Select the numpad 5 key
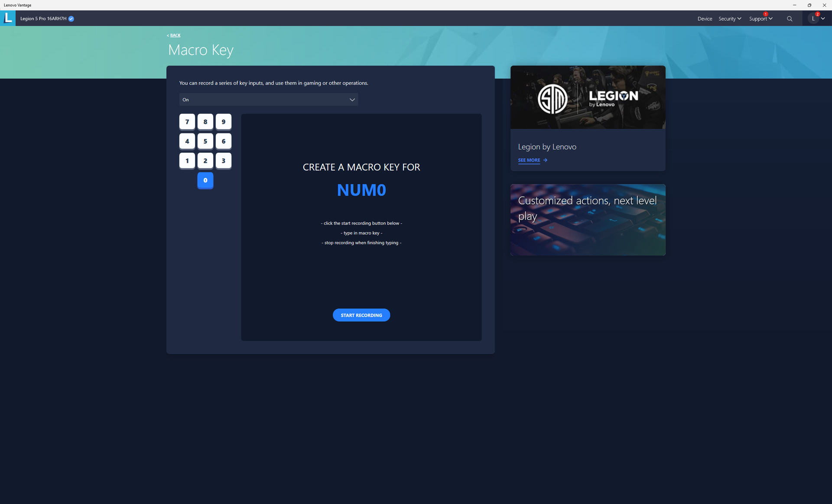832x504 pixels. click(x=205, y=141)
